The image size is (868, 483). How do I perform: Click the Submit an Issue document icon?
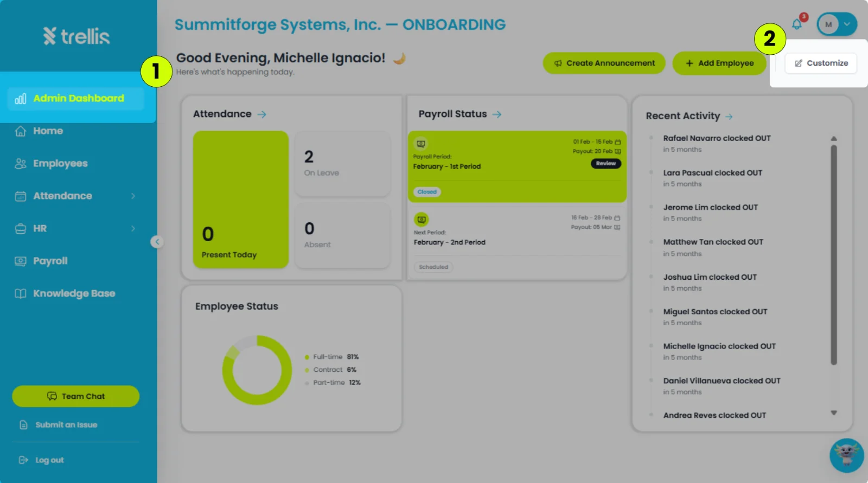23,425
